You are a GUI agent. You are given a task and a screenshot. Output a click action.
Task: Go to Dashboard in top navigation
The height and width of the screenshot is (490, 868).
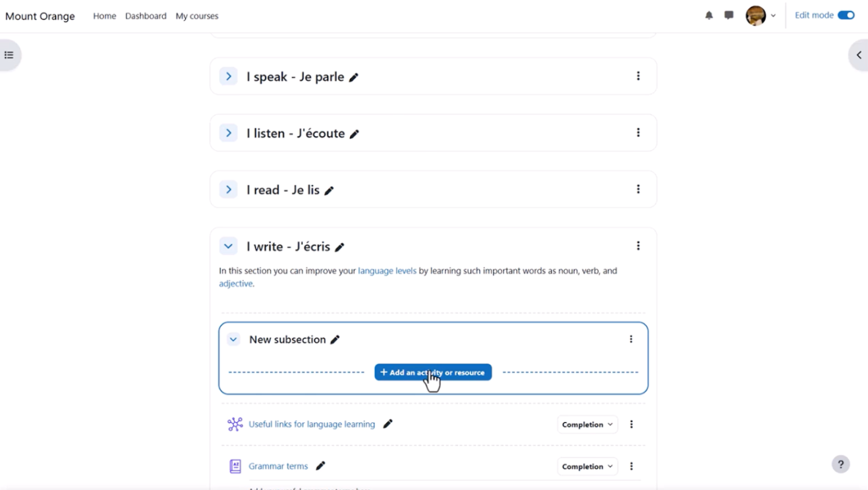[146, 16]
